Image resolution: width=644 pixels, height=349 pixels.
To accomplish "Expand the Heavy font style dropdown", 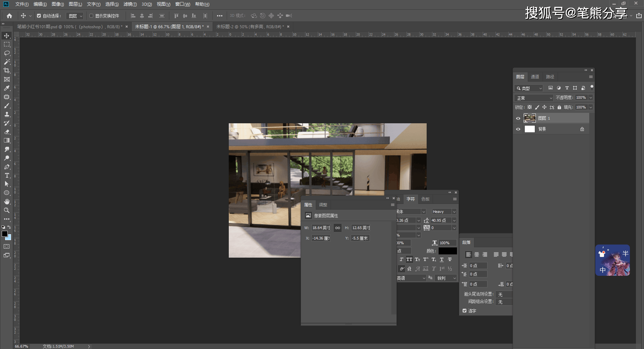I will 454,212.
